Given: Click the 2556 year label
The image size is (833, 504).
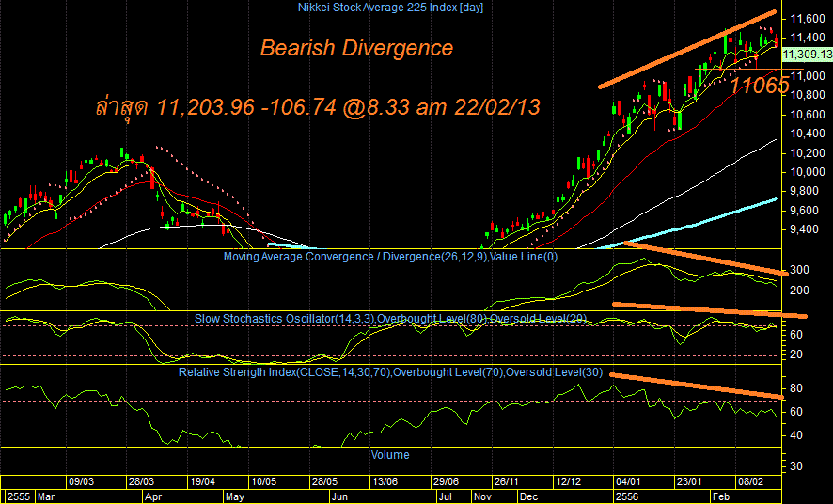Looking at the screenshot, I should tap(627, 497).
